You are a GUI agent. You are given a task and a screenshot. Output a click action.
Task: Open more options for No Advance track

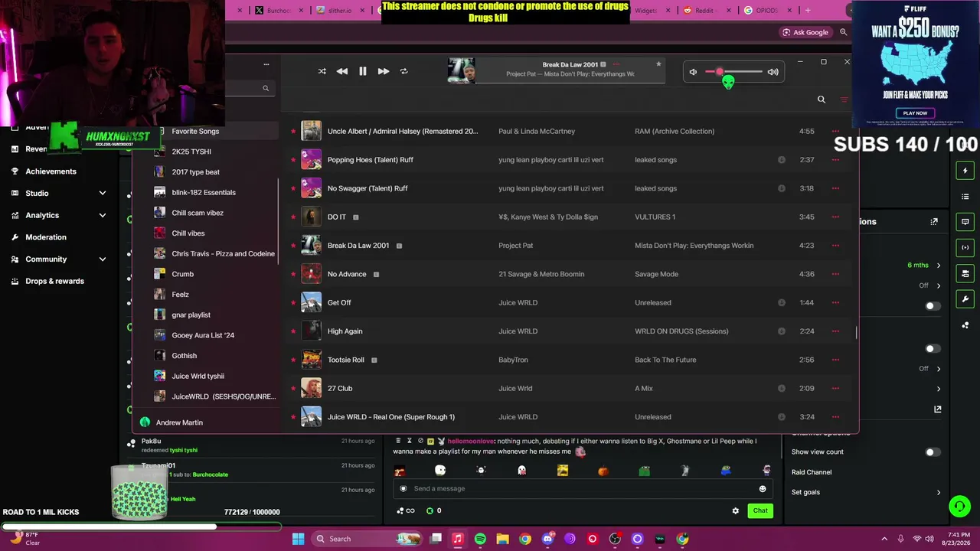[x=835, y=274]
